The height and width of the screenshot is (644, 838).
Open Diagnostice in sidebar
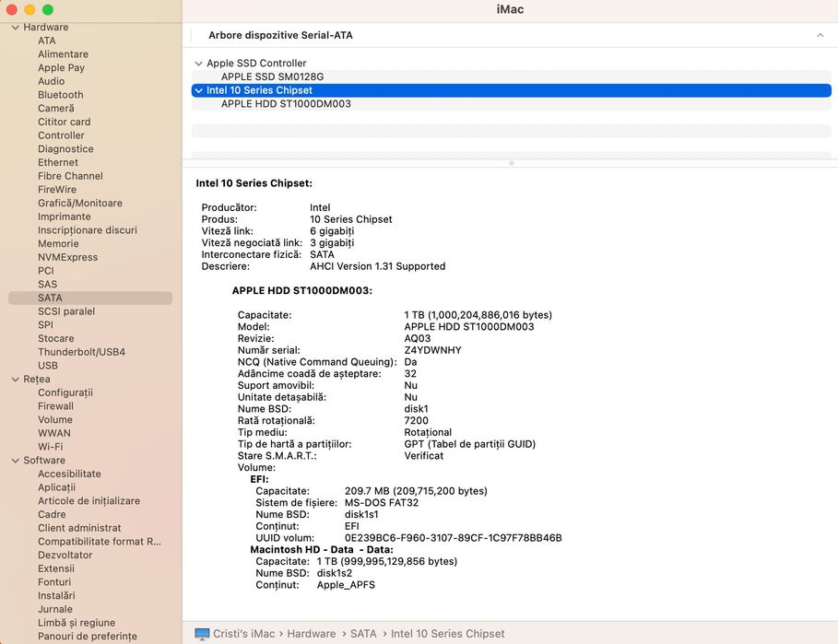[x=65, y=149]
